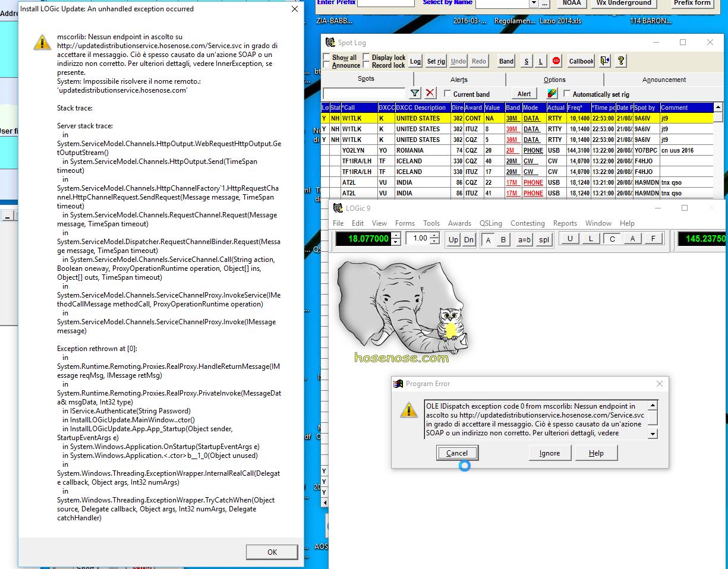Decrease the 1.00 step spinner
728x569 pixels.
[435, 242]
